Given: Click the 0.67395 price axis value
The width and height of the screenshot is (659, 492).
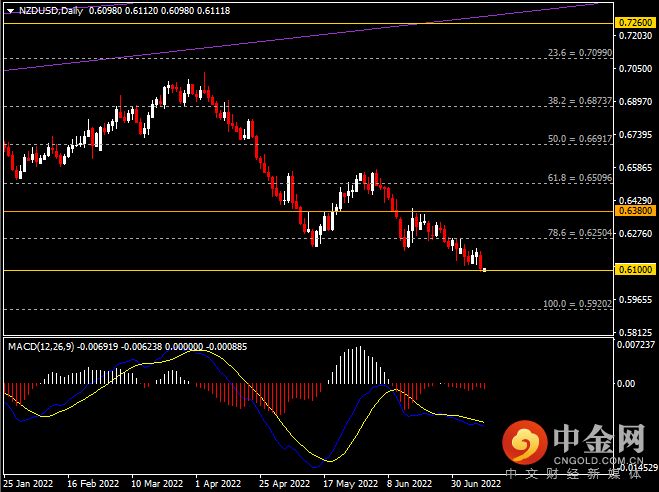Looking at the screenshot, I should pyautogui.click(x=635, y=135).
